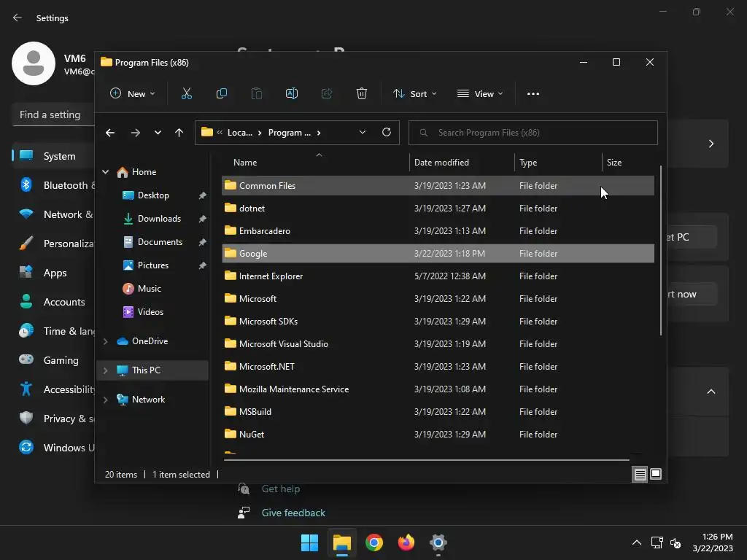
Task: Open System category in Settings sidebar
Action: (x=53, y=156)
